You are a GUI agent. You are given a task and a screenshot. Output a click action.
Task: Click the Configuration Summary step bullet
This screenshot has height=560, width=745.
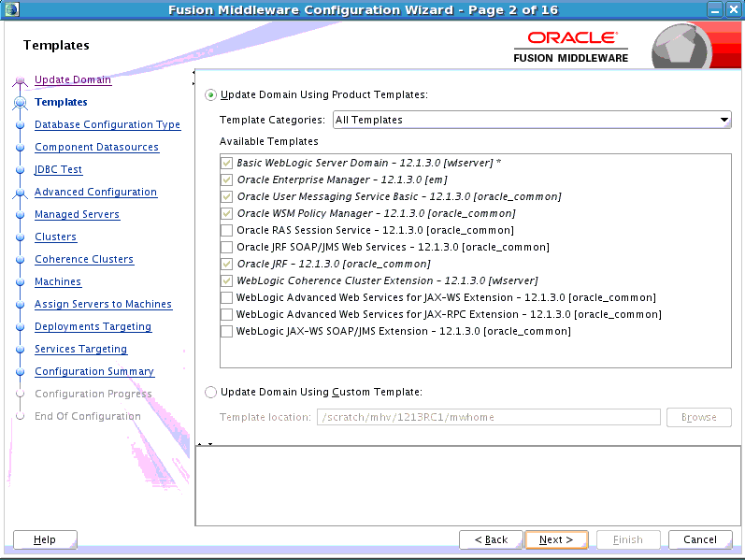tap(20, 372)
